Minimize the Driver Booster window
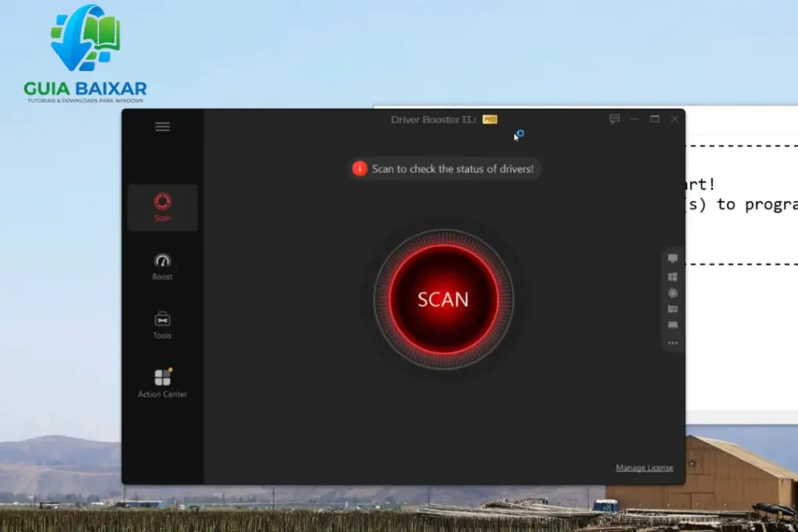This screenshot has width=798, height=532. coord(634,119)
